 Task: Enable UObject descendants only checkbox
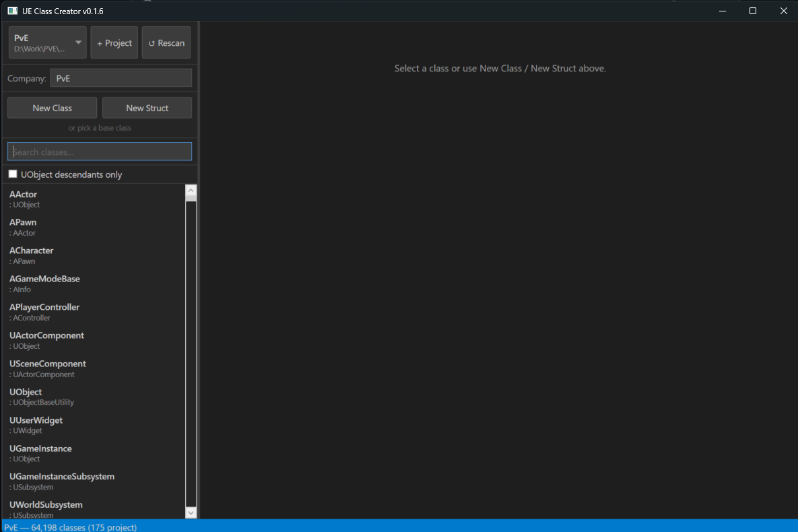[13, 174]
